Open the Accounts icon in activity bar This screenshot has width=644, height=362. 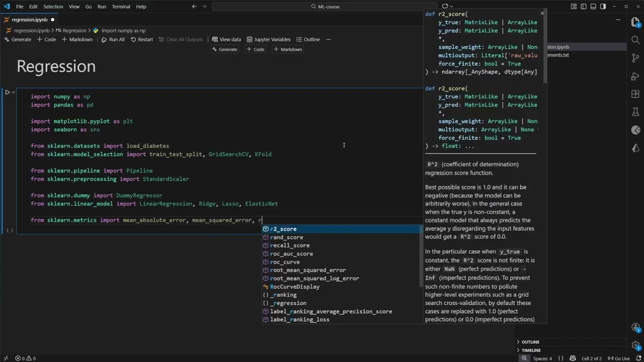(635, 327)
